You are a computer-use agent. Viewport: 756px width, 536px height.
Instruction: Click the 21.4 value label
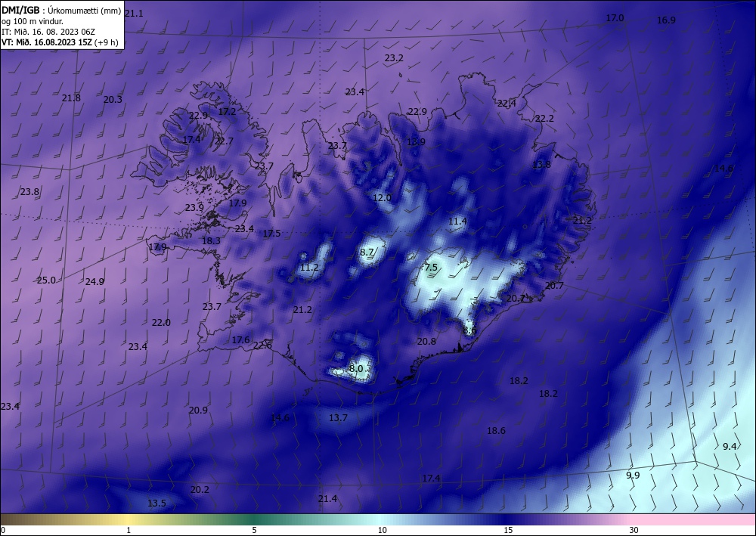point(328,498)
